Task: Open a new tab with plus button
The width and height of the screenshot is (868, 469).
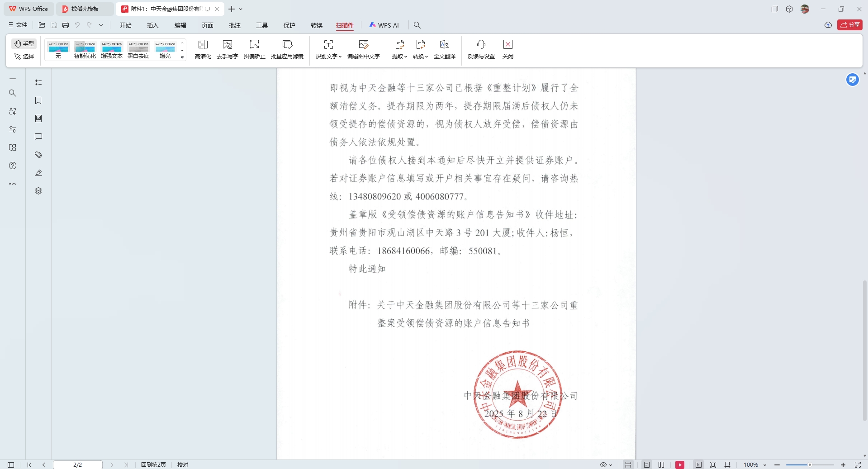Action: 232,9
